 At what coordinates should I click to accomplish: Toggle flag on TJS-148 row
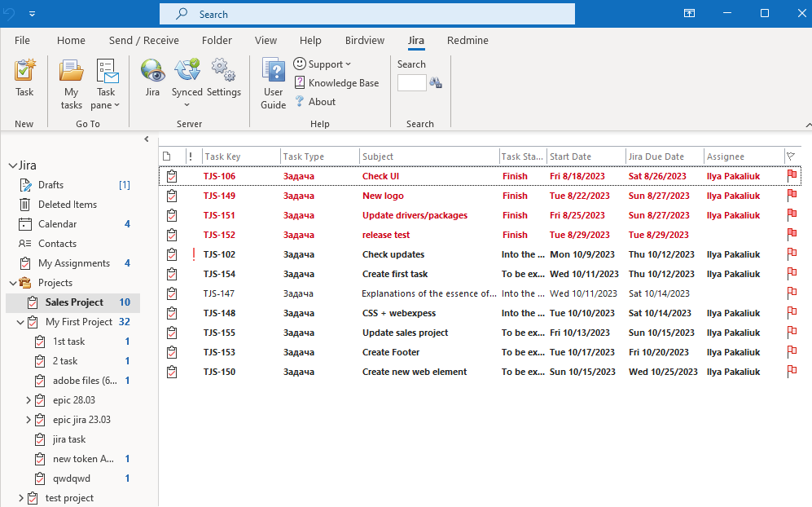792,313
